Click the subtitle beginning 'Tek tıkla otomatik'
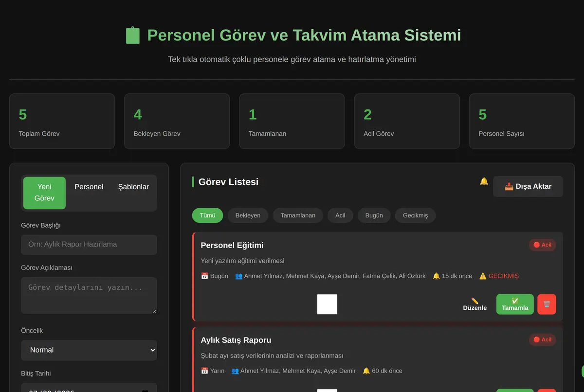Viewport: 584px width, 392px height. tap(292, 59)
